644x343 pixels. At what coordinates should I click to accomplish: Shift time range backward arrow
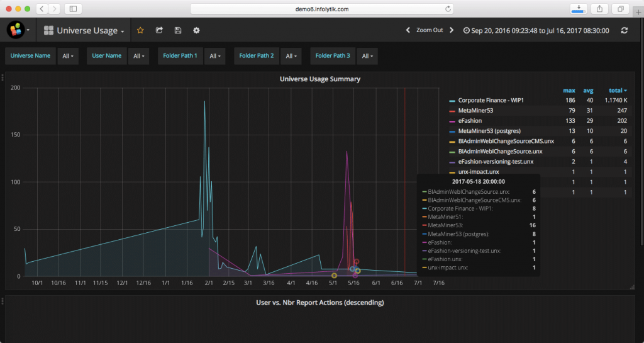[x=408, y=30]
